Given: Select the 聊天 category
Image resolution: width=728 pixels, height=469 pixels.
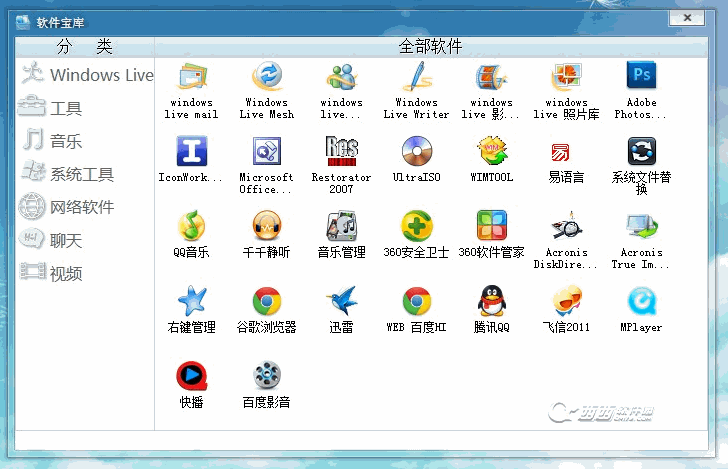Looking at the screenshot, I should [50, 240].
